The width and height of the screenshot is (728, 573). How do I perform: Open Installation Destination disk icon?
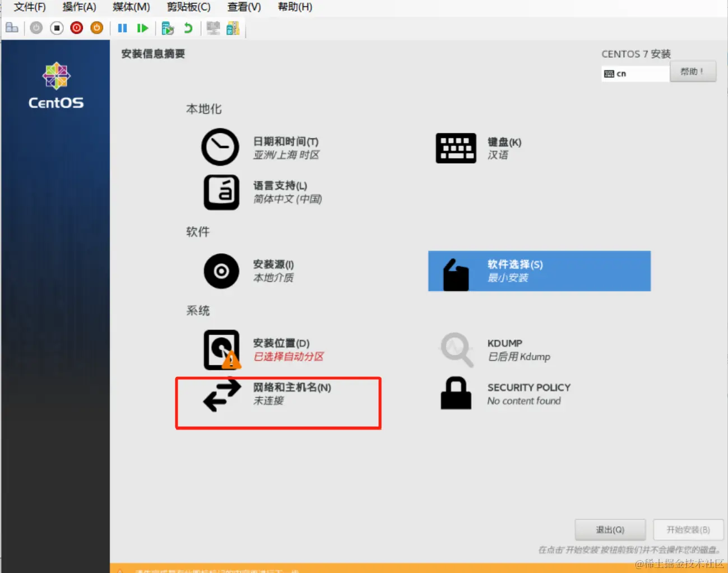pyautogui.click(x=222, y=350)
